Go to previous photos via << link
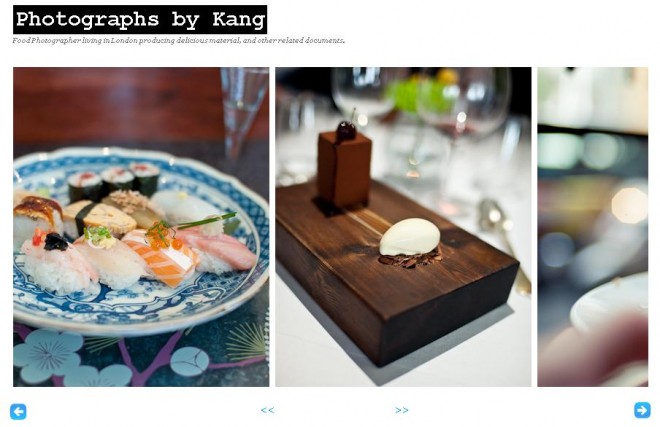 267,410
